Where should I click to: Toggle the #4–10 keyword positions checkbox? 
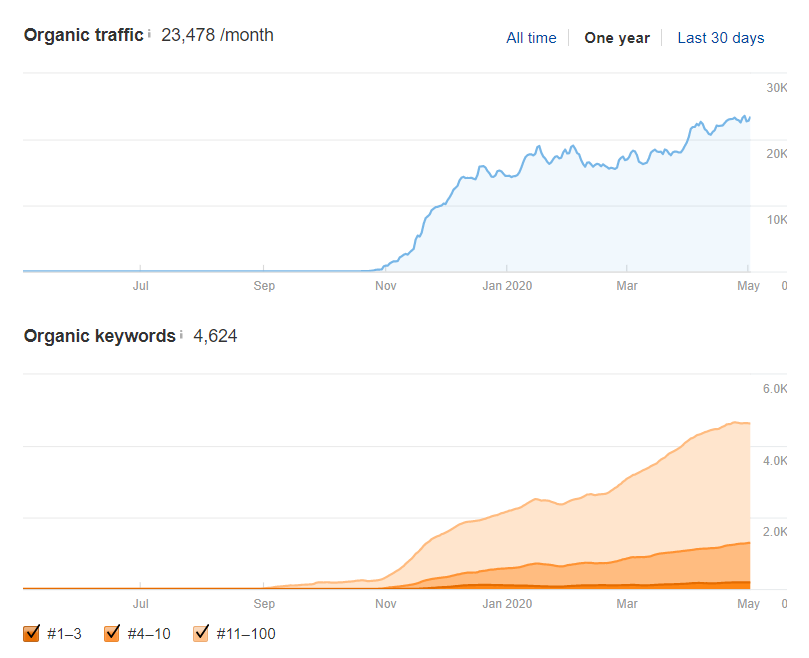tap(112, 633)
